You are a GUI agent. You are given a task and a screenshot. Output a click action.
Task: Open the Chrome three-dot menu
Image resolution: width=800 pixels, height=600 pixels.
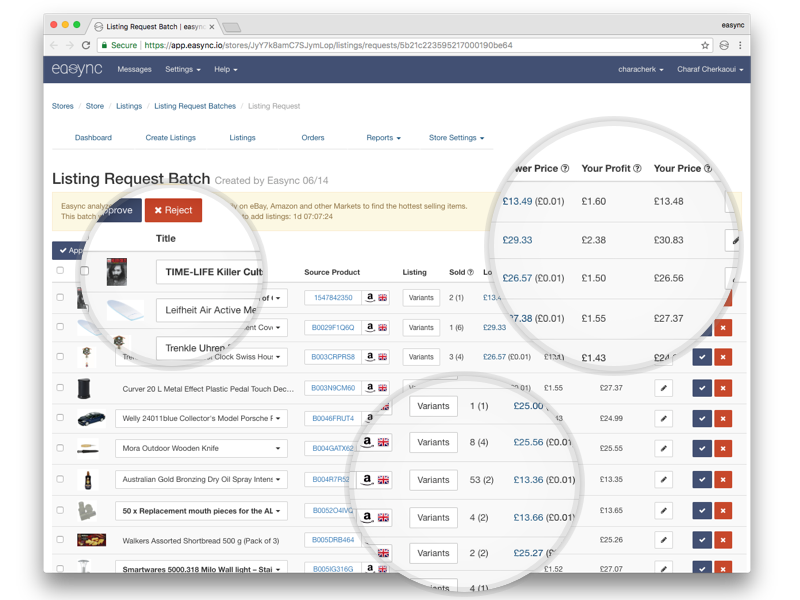[740, 45]
